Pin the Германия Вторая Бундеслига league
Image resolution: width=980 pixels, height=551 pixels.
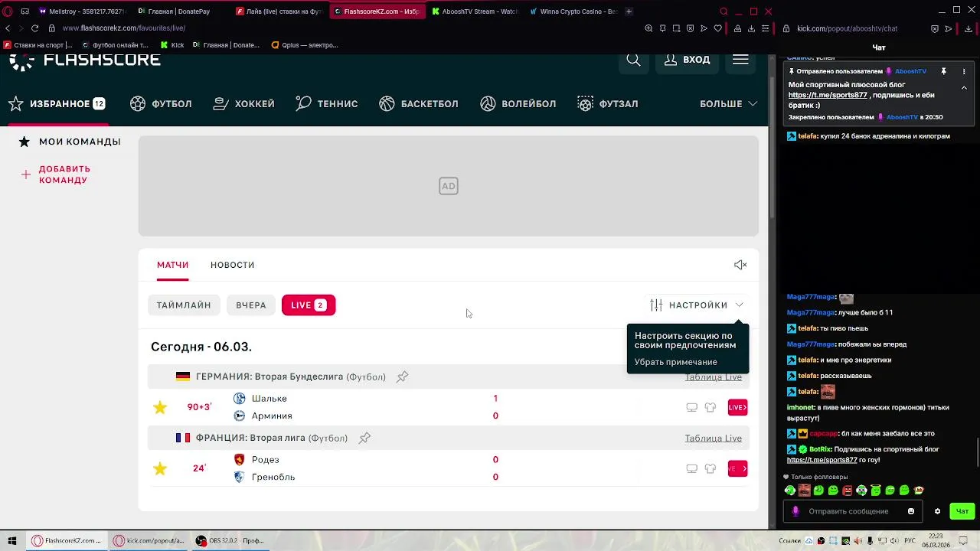pyautogui.click(x=402, y=377)
